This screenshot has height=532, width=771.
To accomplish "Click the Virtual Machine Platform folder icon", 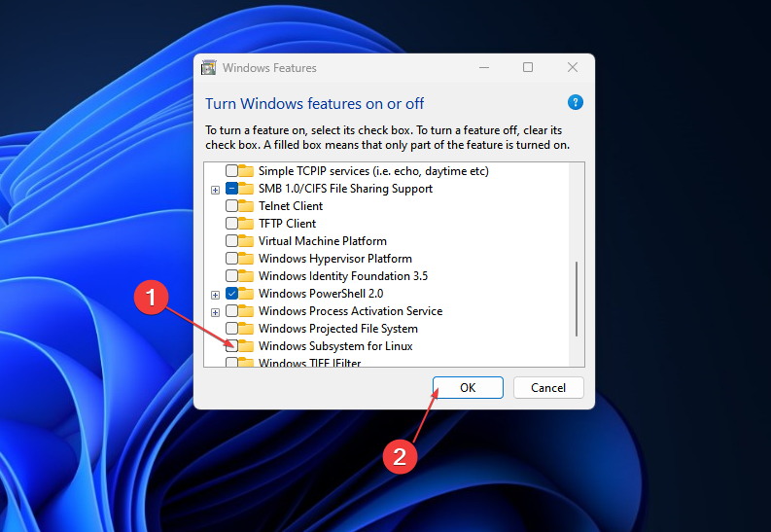I will tap(246, 241).
